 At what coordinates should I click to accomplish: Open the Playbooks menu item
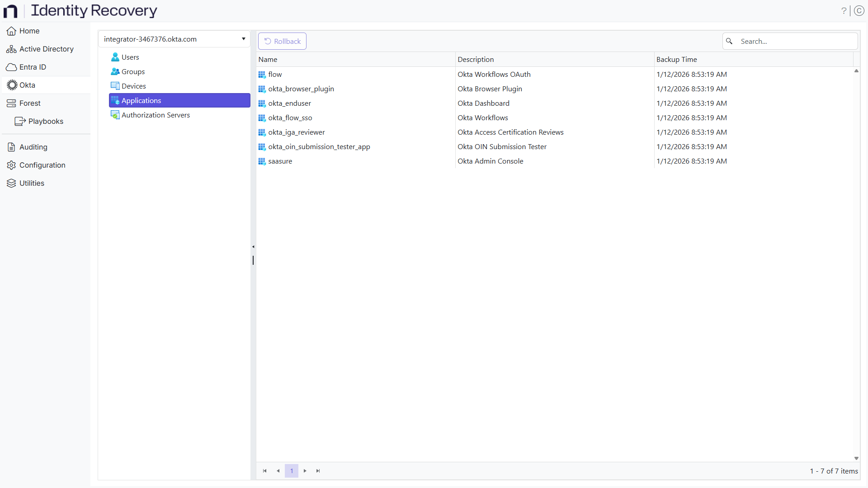[x=46, y=121]
